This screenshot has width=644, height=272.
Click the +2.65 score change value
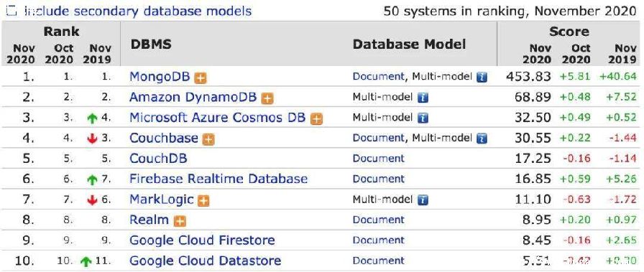[621, 240]
